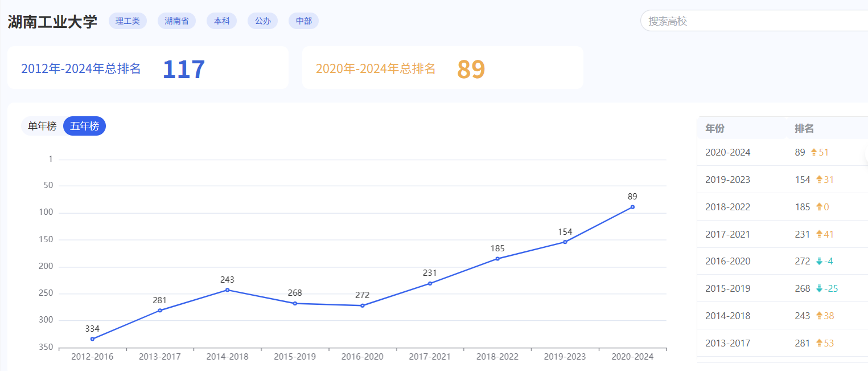The width and height of the screenshot is (868, 371).
Task: Select the 五年榜 five-year ranking toggle
Action: point(84,126)
